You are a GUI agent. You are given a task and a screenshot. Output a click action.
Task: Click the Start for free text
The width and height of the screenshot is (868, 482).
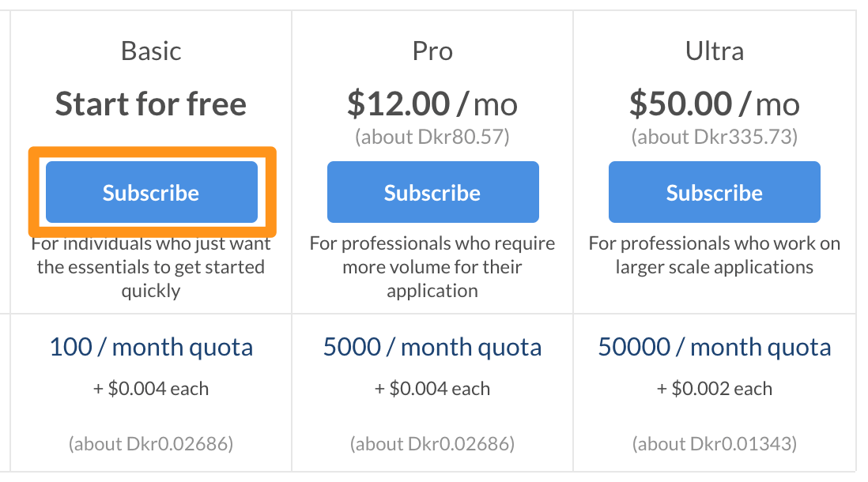151,104
